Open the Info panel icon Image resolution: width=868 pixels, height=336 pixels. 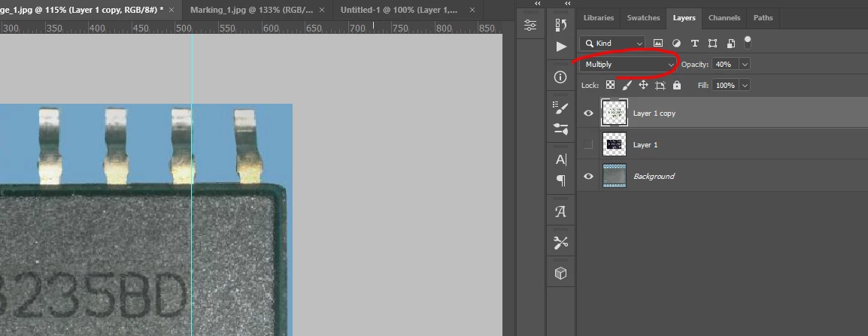[560, 77]
